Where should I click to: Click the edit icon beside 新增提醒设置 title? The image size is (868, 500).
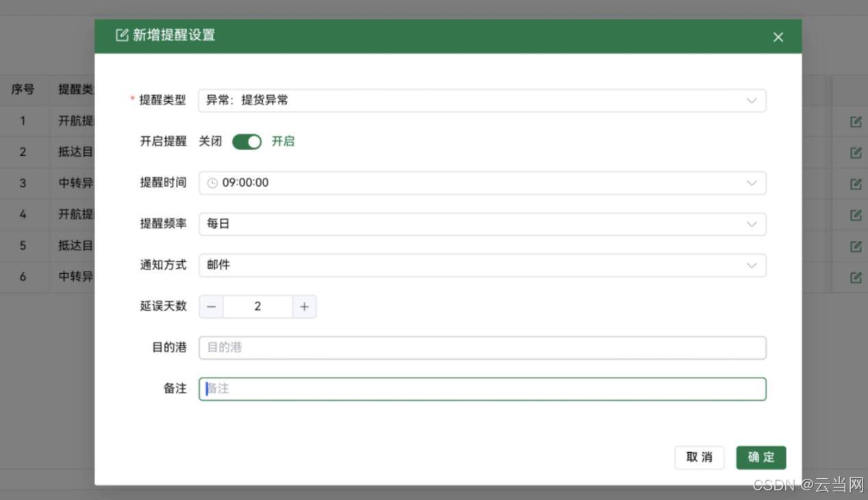pos(122,36)
